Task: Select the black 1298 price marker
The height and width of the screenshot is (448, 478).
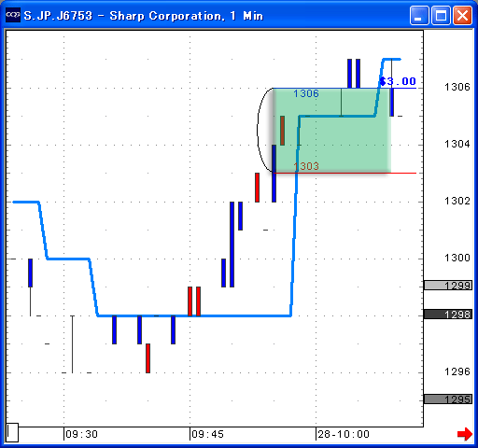Action: [x=448, y=315]
